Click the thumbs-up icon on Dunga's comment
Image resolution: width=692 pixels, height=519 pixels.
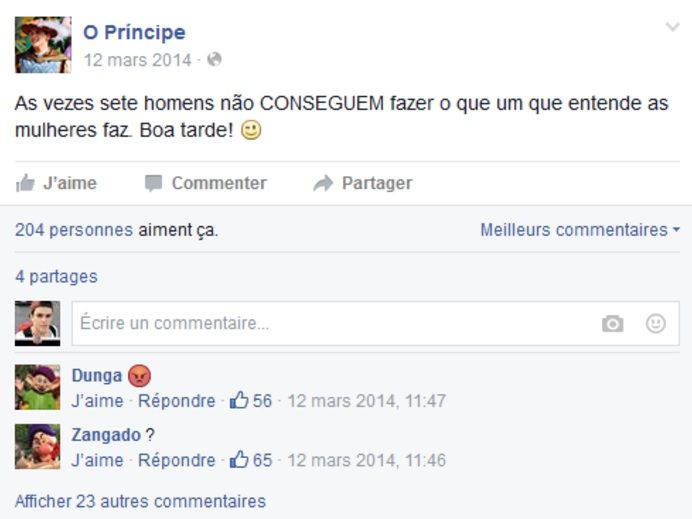[239, 401]
